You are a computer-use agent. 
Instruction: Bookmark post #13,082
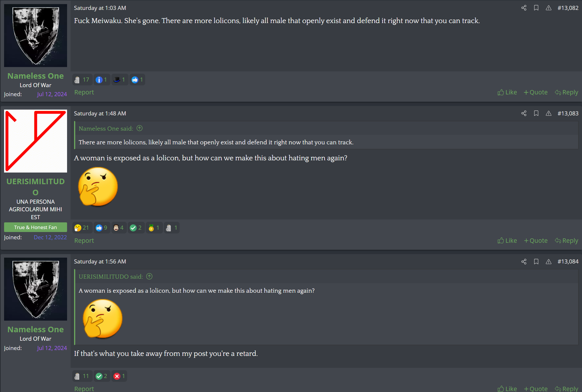click(x=536, y=8)
